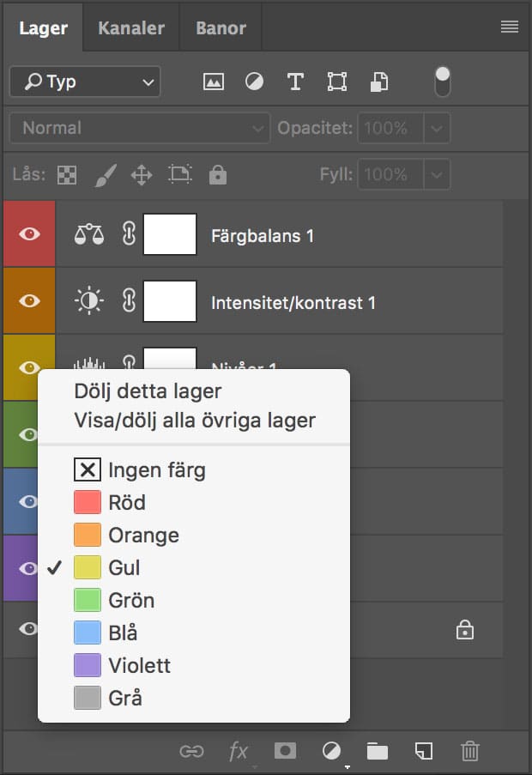Select Ingen färg menu option
Viewport: 532px width, 775px height.
point(194,470)
